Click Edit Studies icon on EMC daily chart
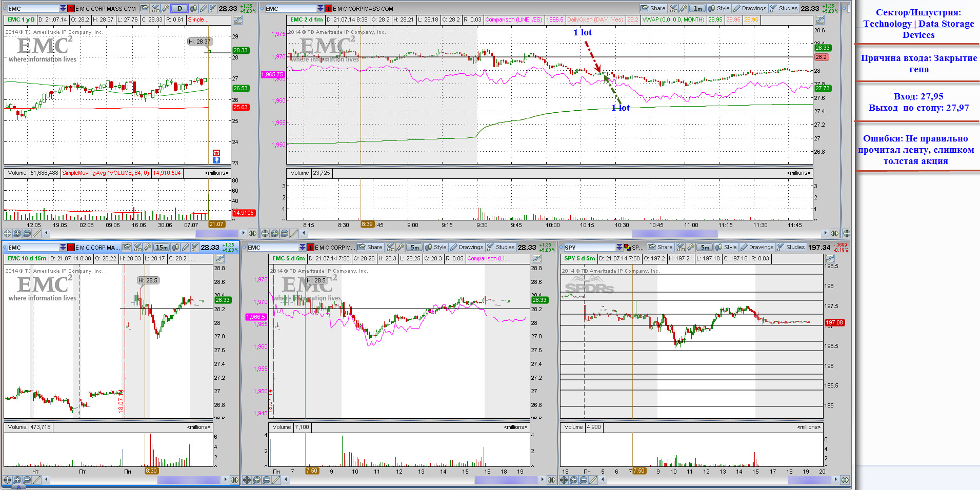 (156, 8)
